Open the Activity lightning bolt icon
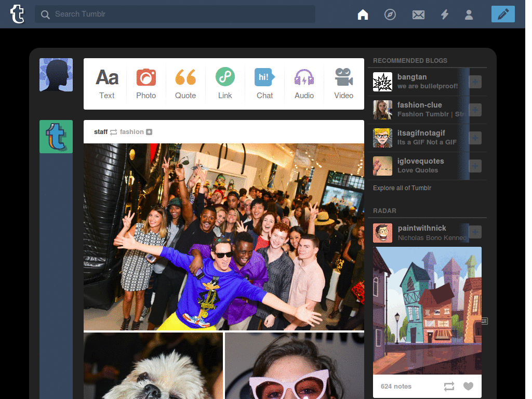Viewport: 532px width, 399px height. pos(445,15)
